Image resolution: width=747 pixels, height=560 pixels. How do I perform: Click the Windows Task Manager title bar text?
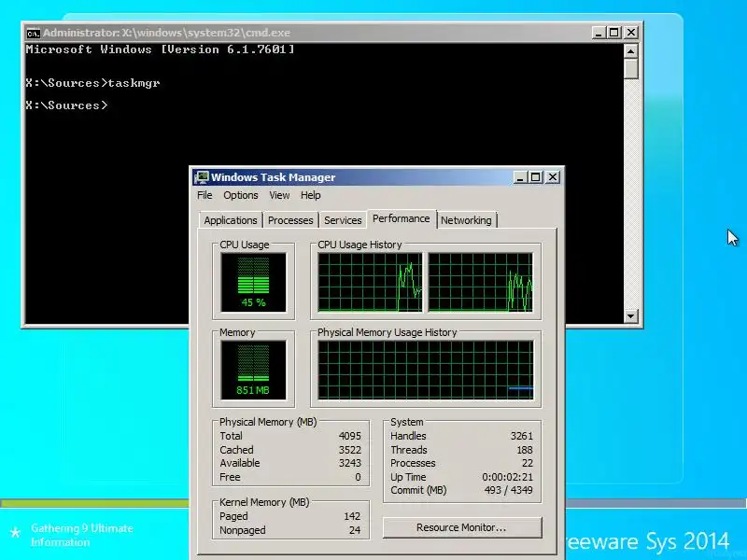coord(273,177)
